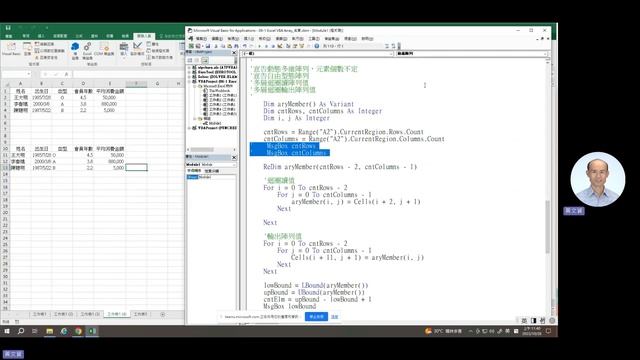Screen dimensions: 640x360
Task: Start Record Macro in Developer ribbon
Action: click(44, 44)
